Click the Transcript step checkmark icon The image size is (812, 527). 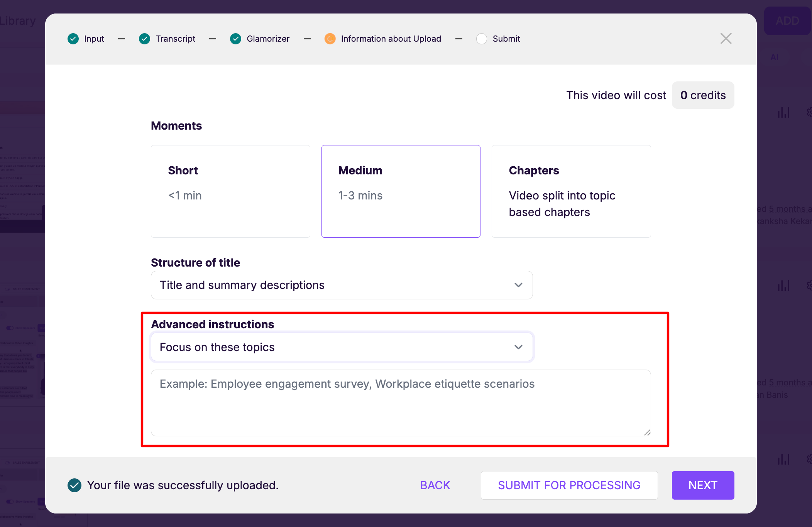[x=144, y=39]
